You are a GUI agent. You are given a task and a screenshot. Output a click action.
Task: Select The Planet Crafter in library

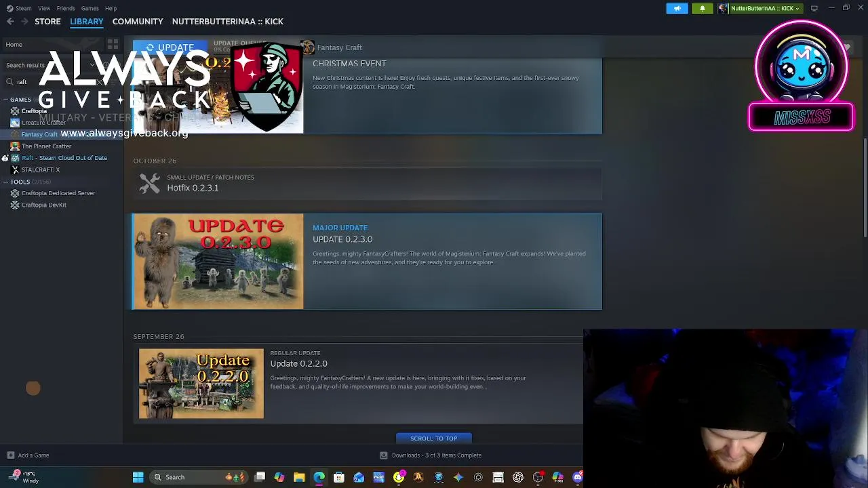point(46,146)
